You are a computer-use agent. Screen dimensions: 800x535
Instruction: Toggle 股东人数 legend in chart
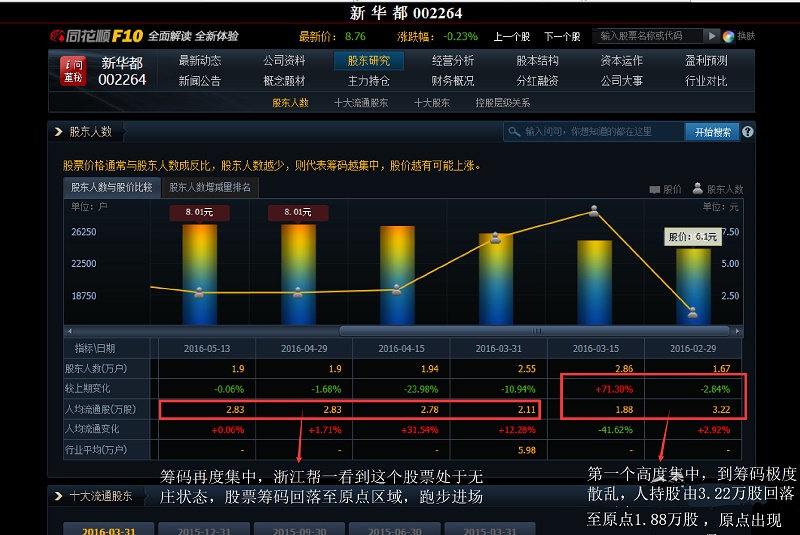point(717,189)
